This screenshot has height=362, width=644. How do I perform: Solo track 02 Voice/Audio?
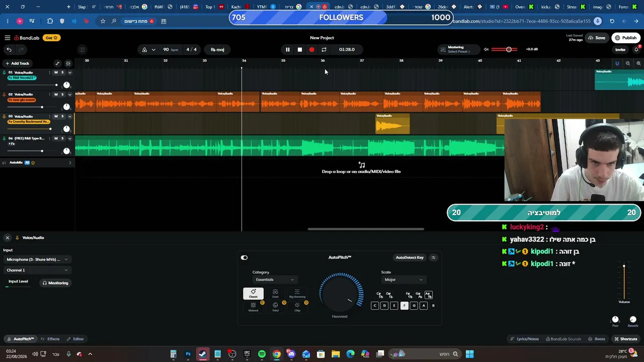[62, 94]
